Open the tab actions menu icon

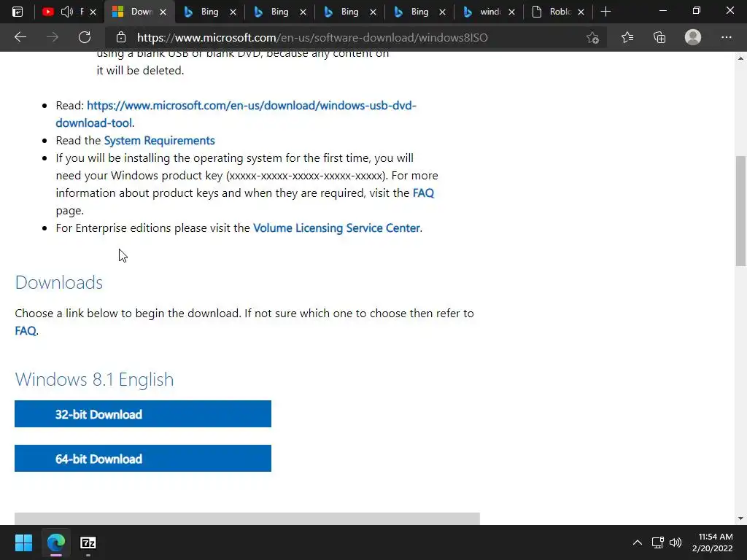point(18,12)
